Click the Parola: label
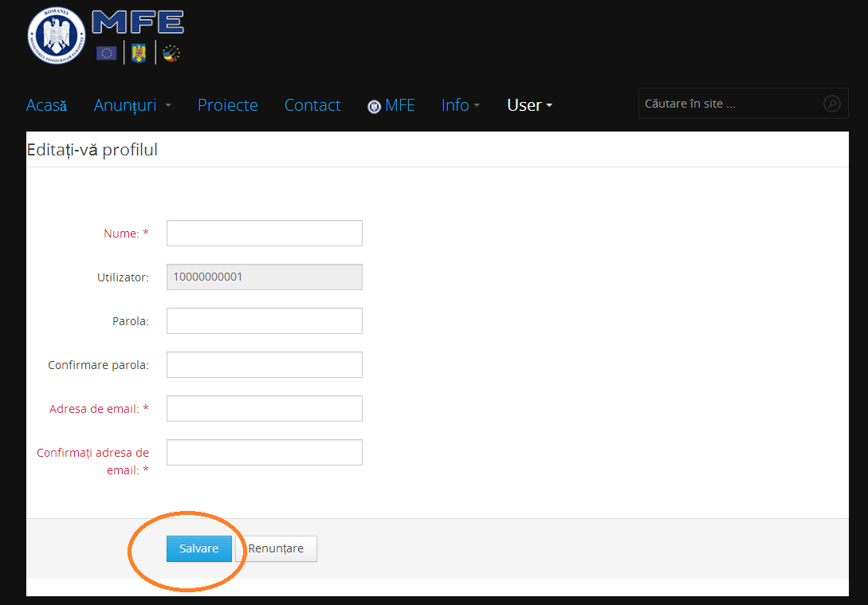 pos(131,321)
